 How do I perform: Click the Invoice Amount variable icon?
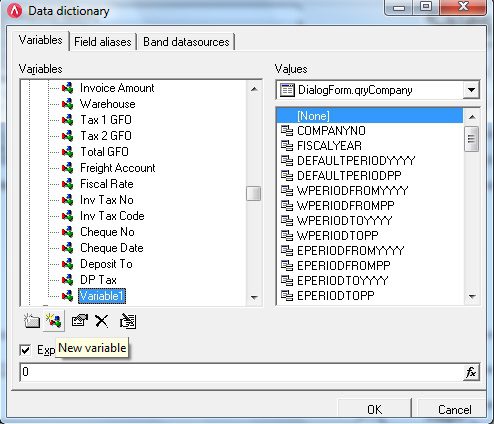(67, 88)
